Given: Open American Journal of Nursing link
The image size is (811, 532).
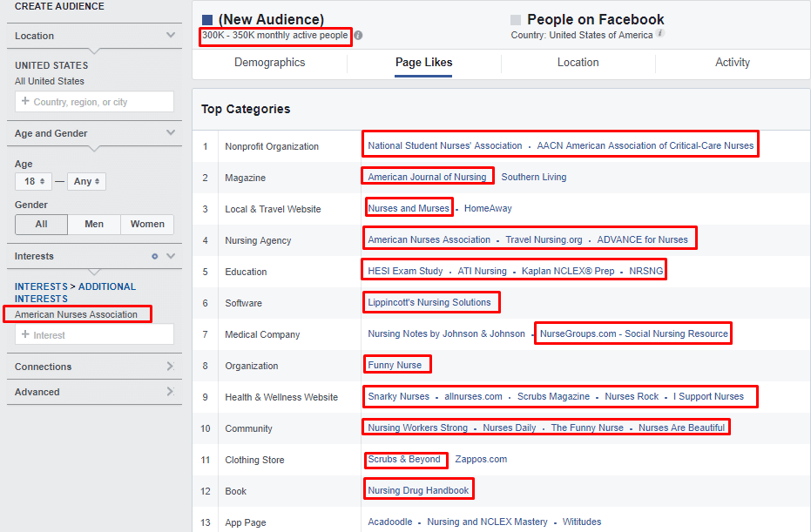Looking at the screenshot, I should point(427,177).
